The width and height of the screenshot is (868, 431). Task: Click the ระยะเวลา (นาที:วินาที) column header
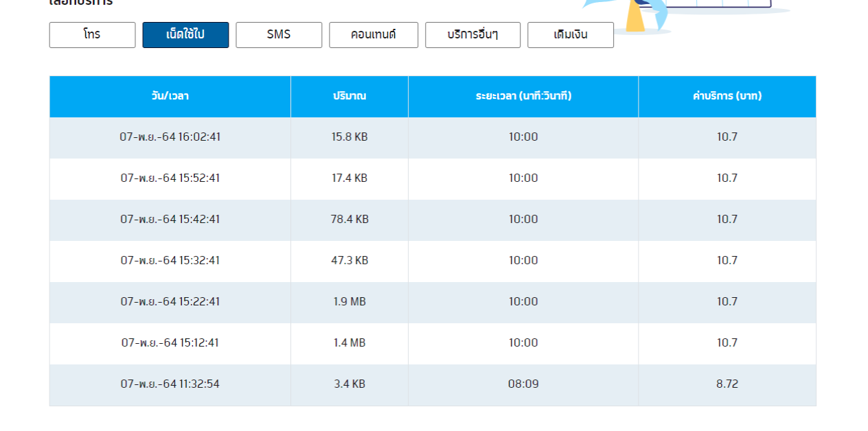tap(523, 96)
